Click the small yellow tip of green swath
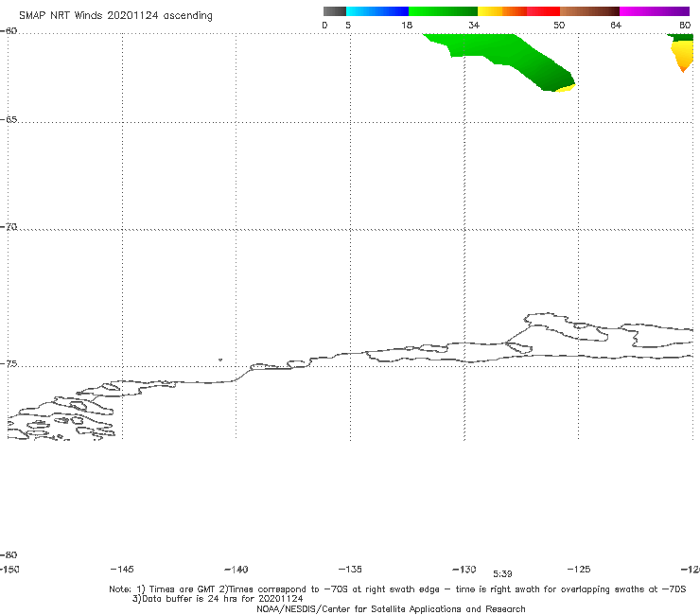 566,88
